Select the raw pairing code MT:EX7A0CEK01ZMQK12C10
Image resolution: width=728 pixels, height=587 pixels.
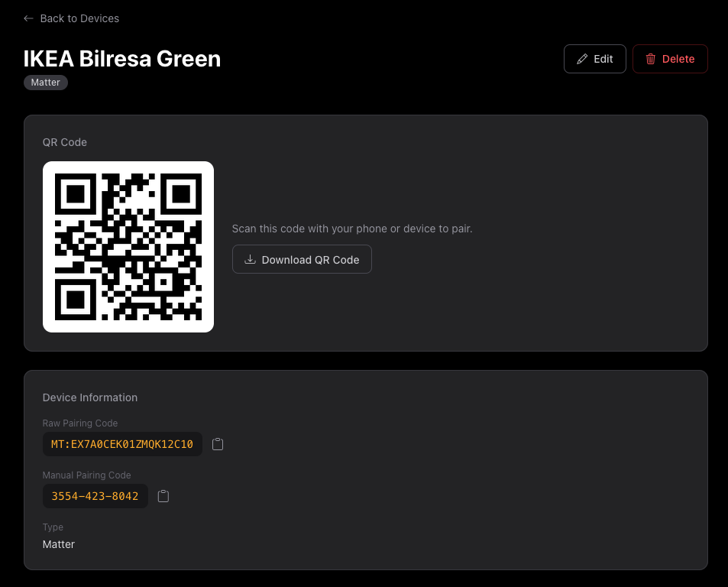122,444
